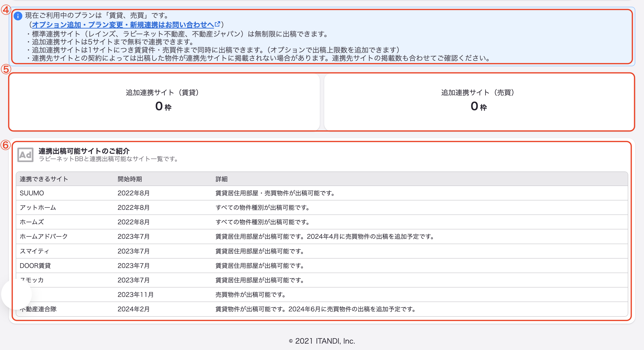644x350 pixels.
Task: Click the 標準連携サイト unlimited posting bullet line
Action: tap(177, 34)
